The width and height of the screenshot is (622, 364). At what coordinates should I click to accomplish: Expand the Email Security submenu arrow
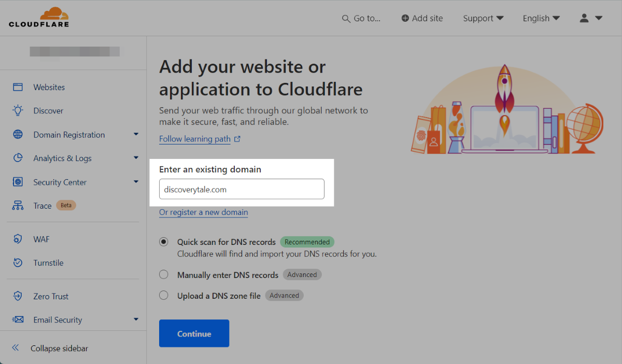pyautogui.click(x=136, y=319)
